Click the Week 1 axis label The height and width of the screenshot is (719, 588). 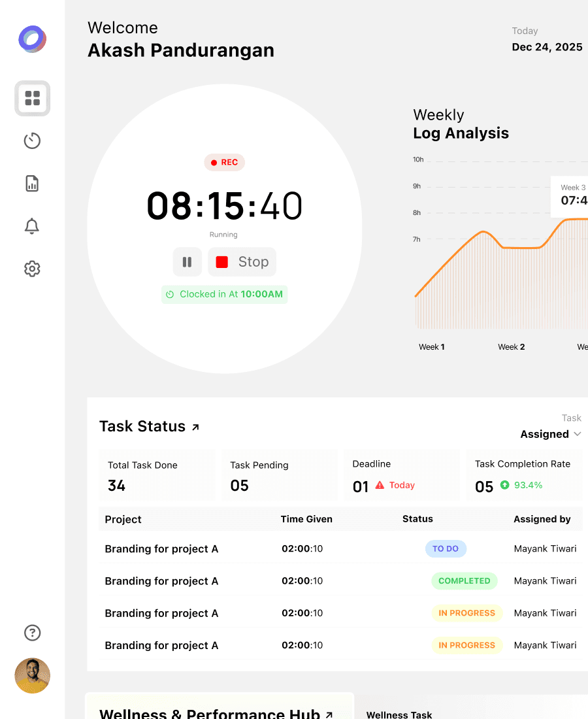tap(432, 347)
